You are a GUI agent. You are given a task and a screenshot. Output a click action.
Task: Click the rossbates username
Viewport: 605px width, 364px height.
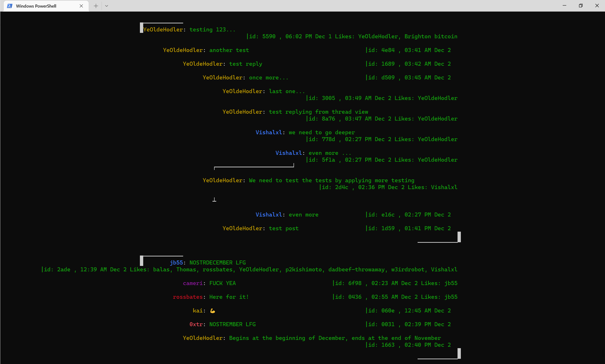coord(188,297)
